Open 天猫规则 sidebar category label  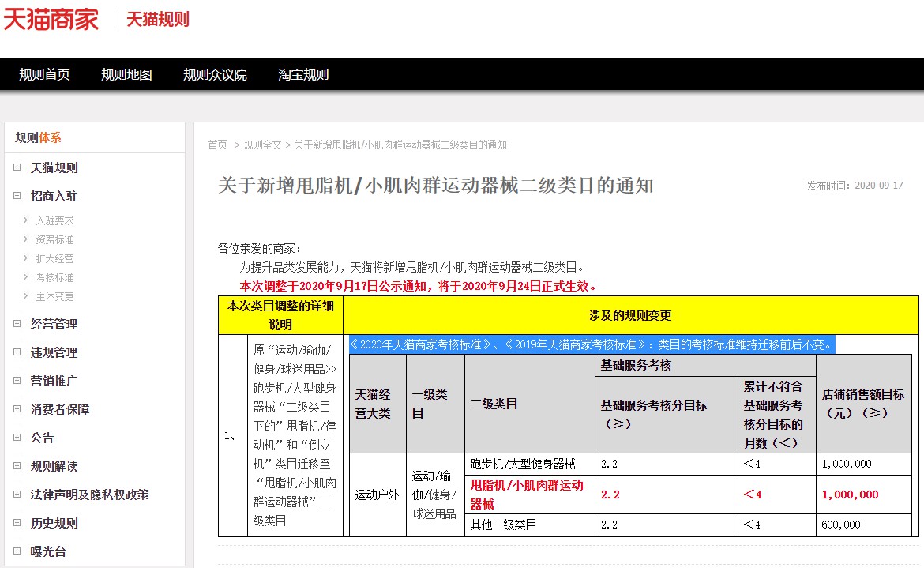click(54, 168)
